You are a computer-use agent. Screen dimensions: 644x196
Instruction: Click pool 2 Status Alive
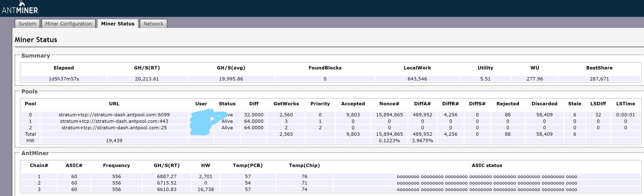coord(227,128)
